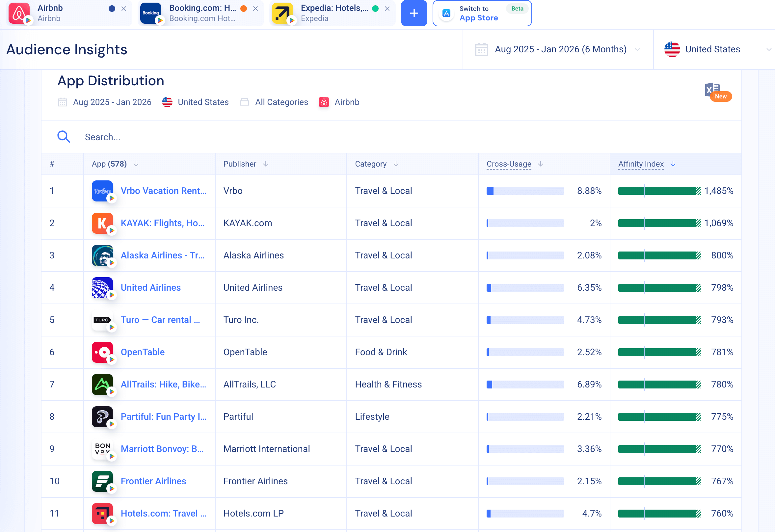This screenshot has width=775, height=532.
Task: Sort by App column arrow
Action: (x=136, y=164)
